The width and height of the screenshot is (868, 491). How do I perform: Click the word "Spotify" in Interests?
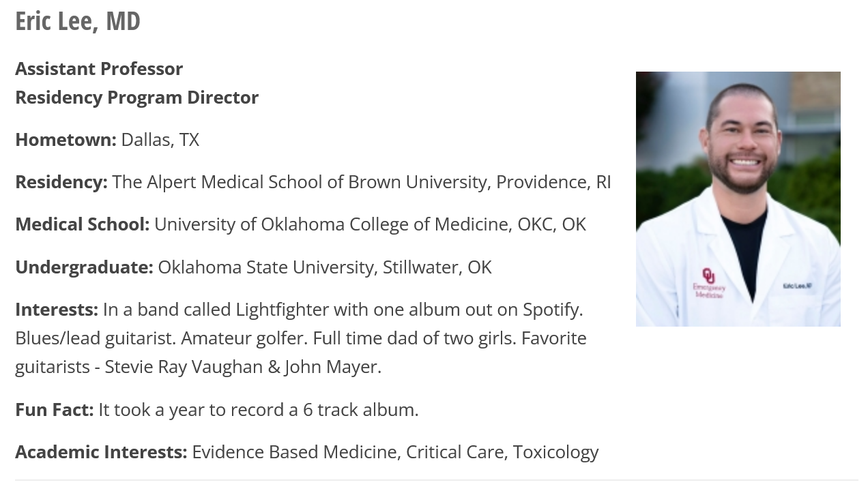pyautogui.click(x=551, y=310)
